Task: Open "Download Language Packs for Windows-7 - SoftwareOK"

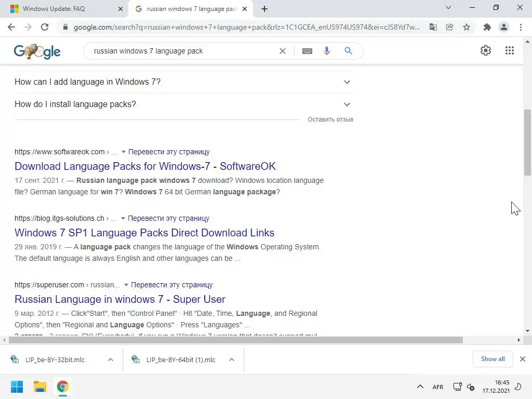Action: tap(145, 166)
